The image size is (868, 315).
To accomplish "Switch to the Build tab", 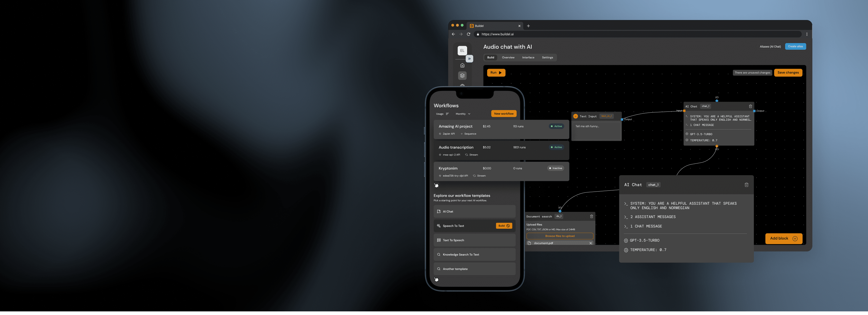I will (490, 58).
